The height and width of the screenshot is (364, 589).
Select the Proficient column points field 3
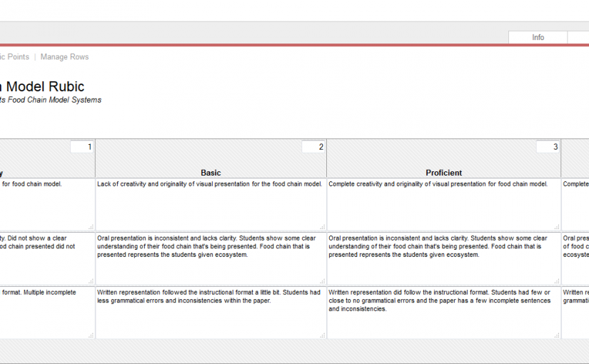pos(548,147)
